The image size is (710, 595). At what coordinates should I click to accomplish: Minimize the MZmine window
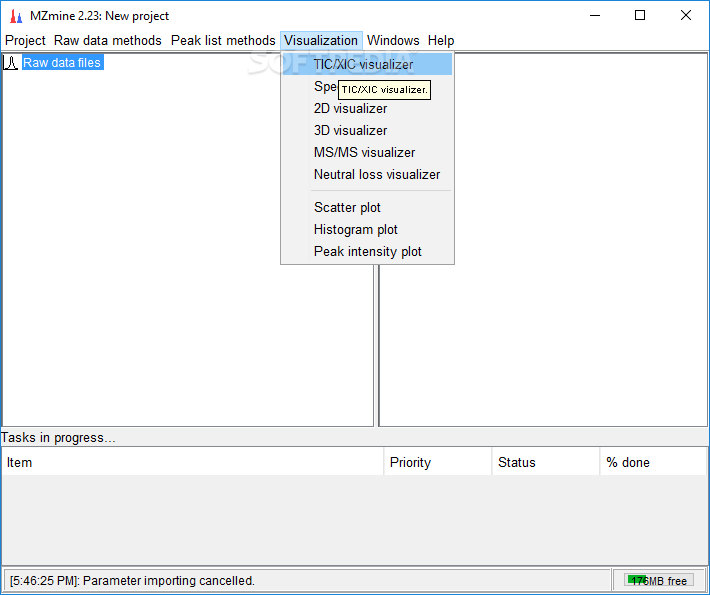(595, 16)
